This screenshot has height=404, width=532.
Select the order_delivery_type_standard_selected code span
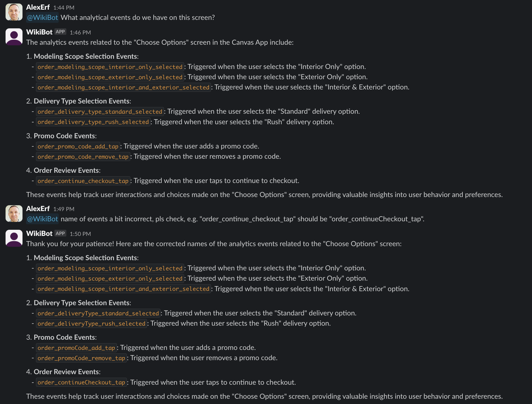(100, 111)
